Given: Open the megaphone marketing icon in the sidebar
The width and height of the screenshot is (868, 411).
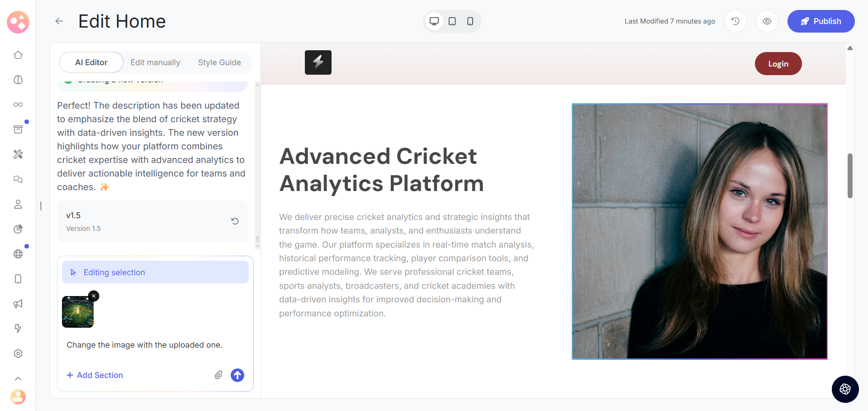Looking at the screenshot, I should (x=18, y=304).
